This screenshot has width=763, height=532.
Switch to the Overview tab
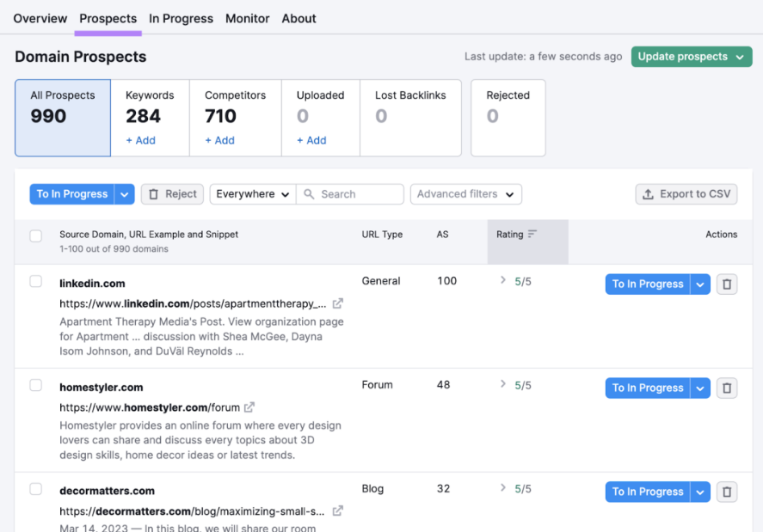(x=40, y=19)
